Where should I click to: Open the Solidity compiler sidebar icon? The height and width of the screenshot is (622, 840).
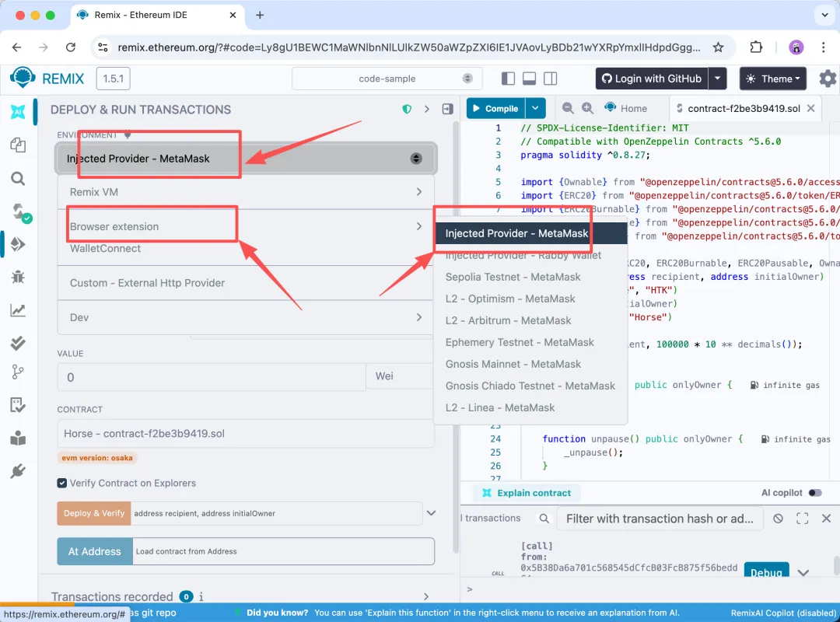(x=20, y=212)
